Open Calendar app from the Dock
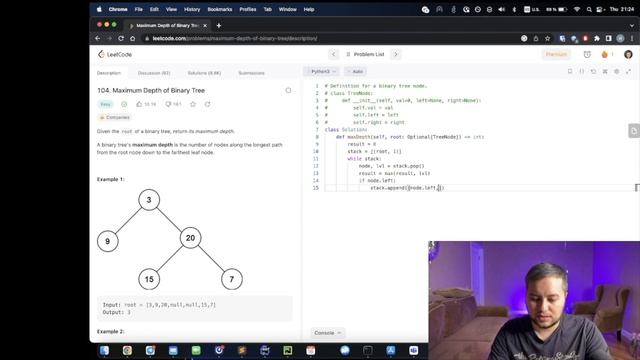Screen dimensions: 640x360 click(x=311, y=350)
